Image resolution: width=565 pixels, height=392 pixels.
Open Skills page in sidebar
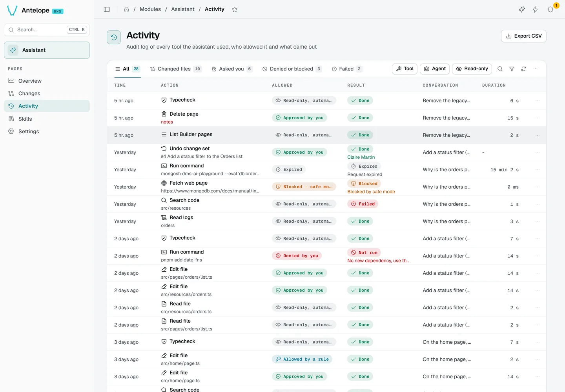pyautogui.click(x=47, y=119)
